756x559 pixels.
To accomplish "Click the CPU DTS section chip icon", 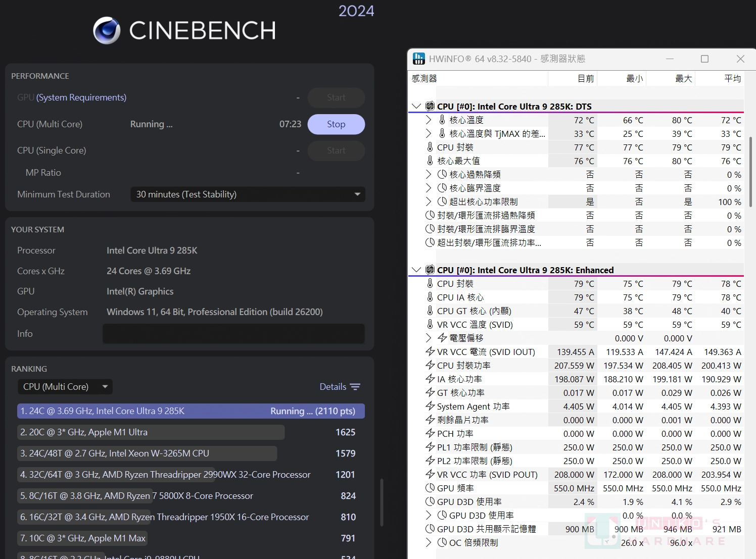I will (x=430, y=106).
